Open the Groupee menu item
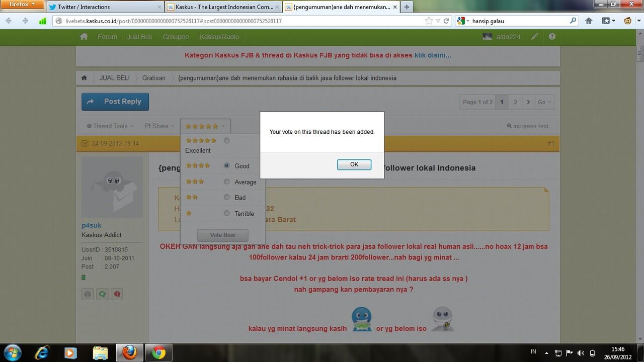This screenshot has width=644, height=362. coord(176,37)
